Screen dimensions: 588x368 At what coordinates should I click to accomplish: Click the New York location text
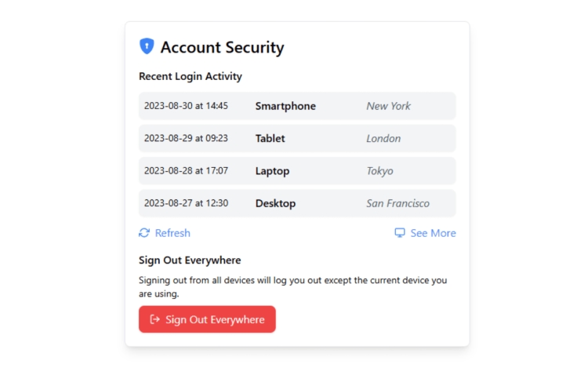point(389,106)
